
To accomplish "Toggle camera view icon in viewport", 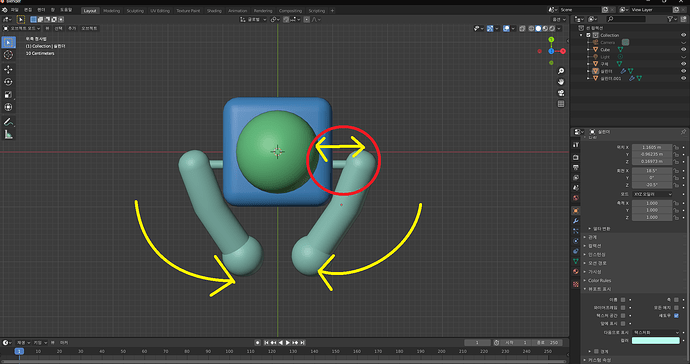I will click(561, 93).
